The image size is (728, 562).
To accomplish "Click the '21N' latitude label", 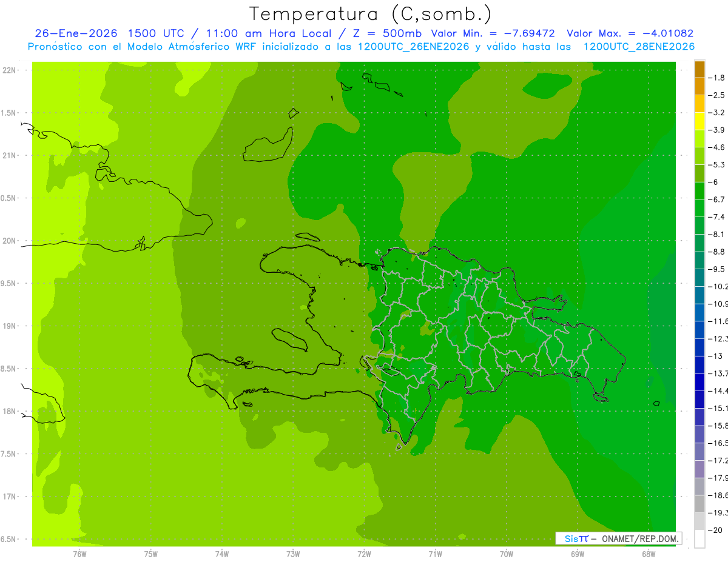I will (x=8, y=156).
